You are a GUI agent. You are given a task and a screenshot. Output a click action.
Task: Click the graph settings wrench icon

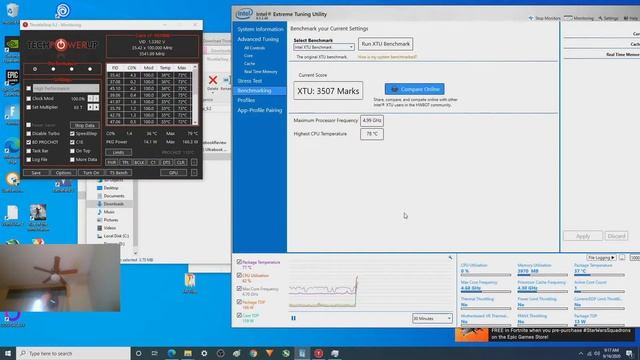450,258
